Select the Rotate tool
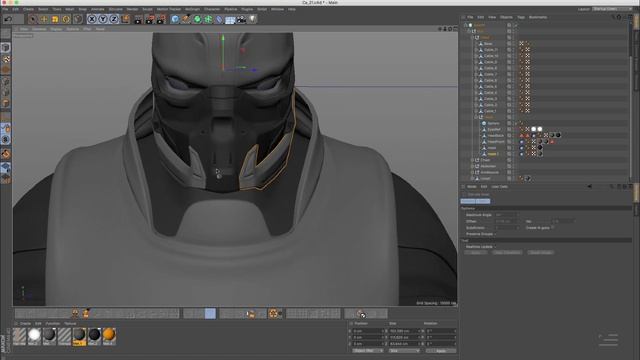640x360 pixels. point(66,19)
